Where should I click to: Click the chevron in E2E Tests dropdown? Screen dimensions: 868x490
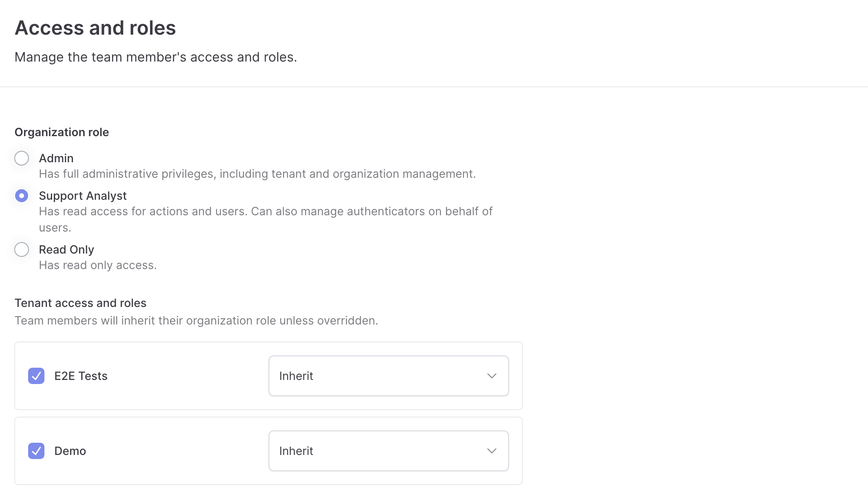[492, 376]
